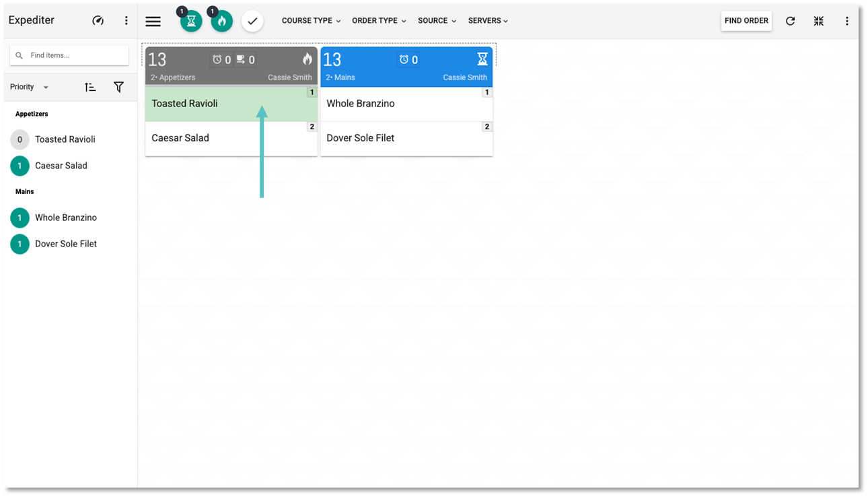This screenshot has width=868, height=497.
Task: Expand the Source filter dropdown
Action: [437, 21]
